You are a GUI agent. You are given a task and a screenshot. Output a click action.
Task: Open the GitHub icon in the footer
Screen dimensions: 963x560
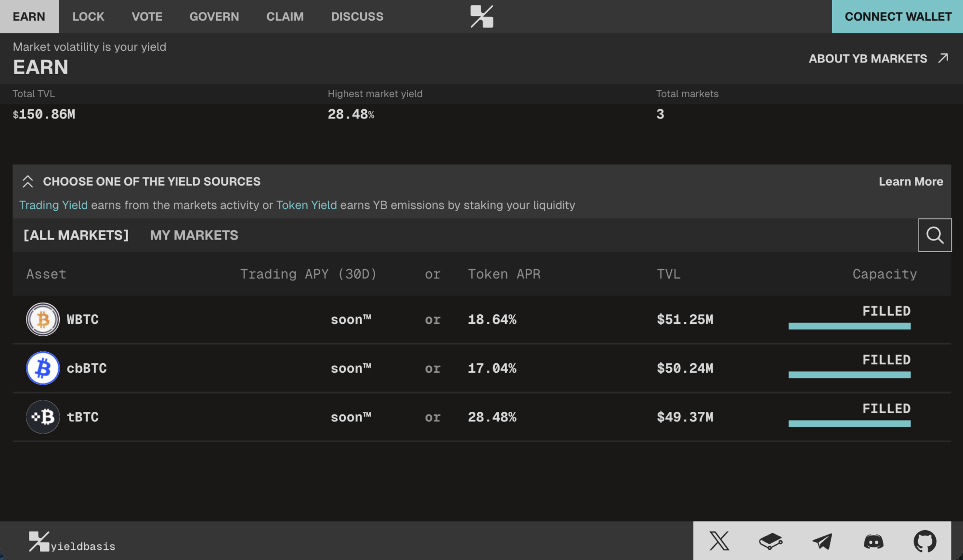924,541
